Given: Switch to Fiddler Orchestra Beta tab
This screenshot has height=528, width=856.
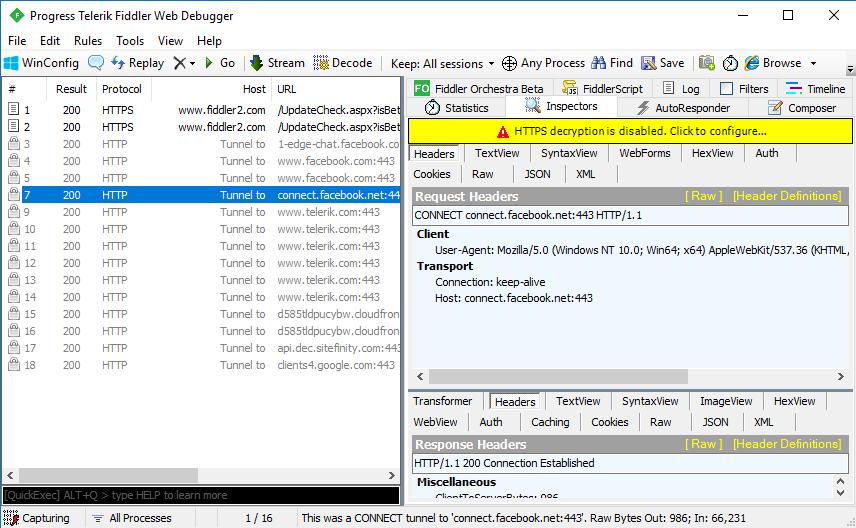Looking at the screenshot, I should pyautogui.click(x=479, y=88).
